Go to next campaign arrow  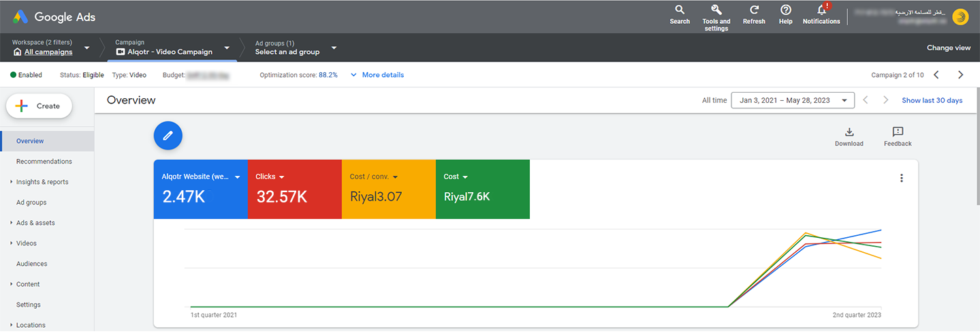[960, 75]
